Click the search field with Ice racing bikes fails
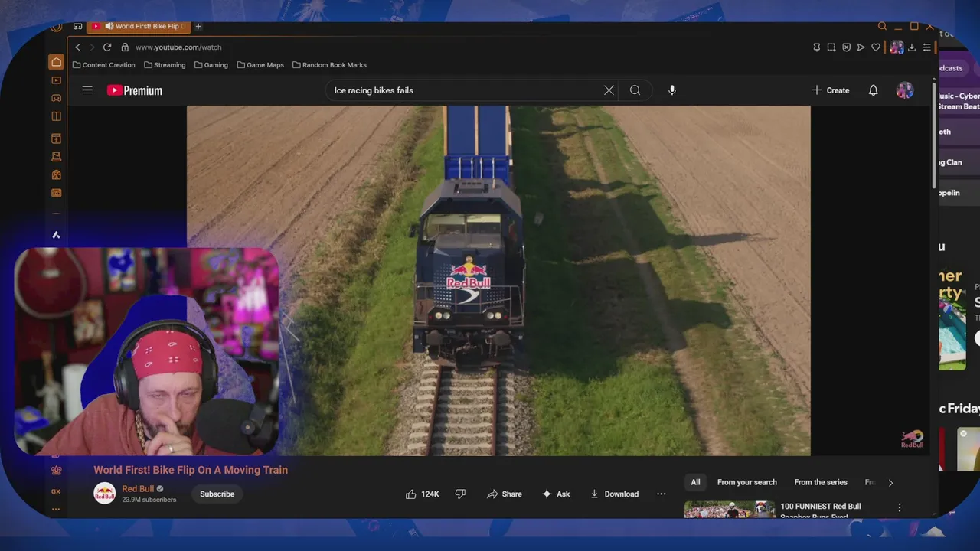 click(x=465, y=90)
